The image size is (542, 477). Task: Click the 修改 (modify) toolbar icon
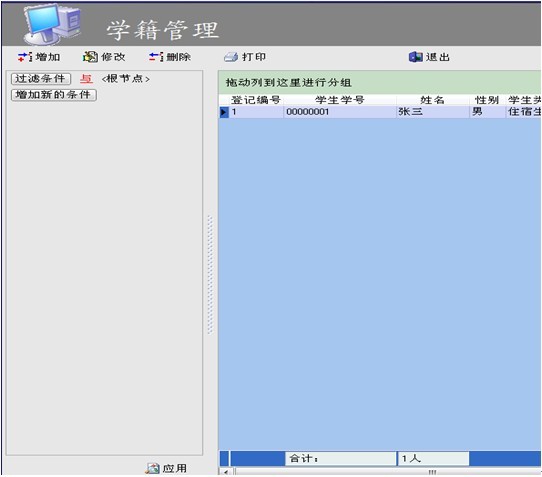click(90, 57)
